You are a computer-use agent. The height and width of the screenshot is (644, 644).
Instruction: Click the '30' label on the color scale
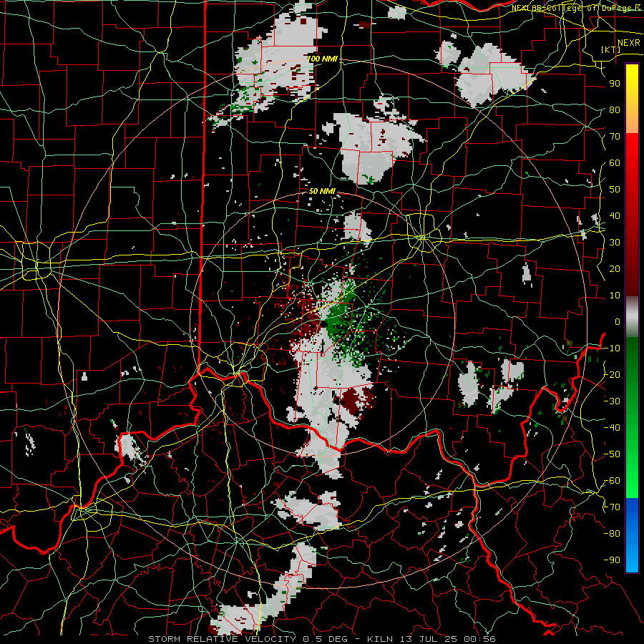pos(615,243)
